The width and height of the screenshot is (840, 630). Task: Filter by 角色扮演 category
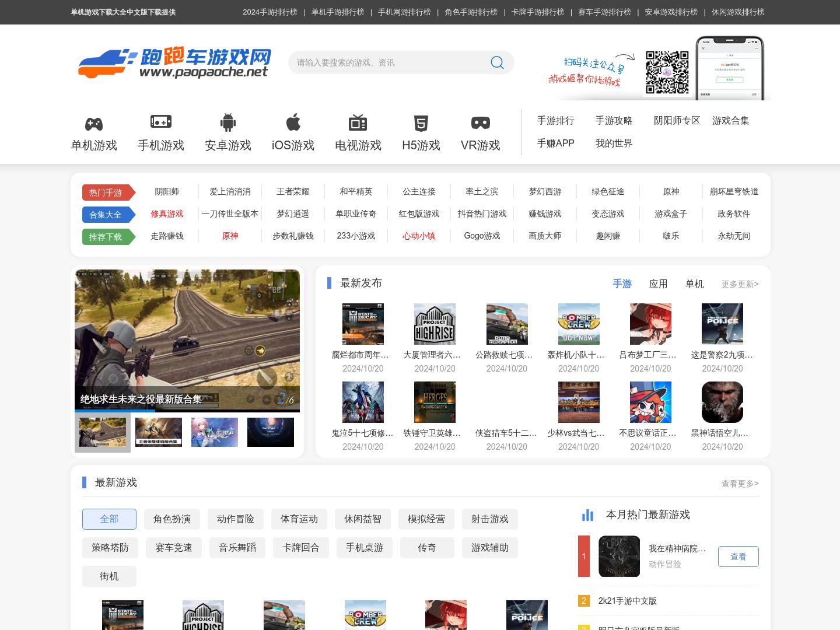pos(172,519)
